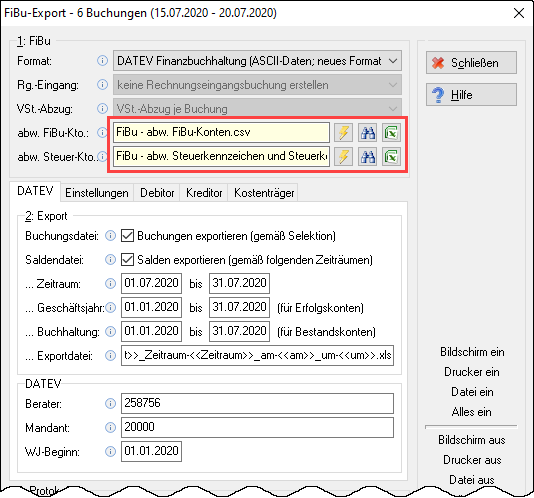Switch to the Einstellungen tab
534x498 pixels.
(97, 193)
